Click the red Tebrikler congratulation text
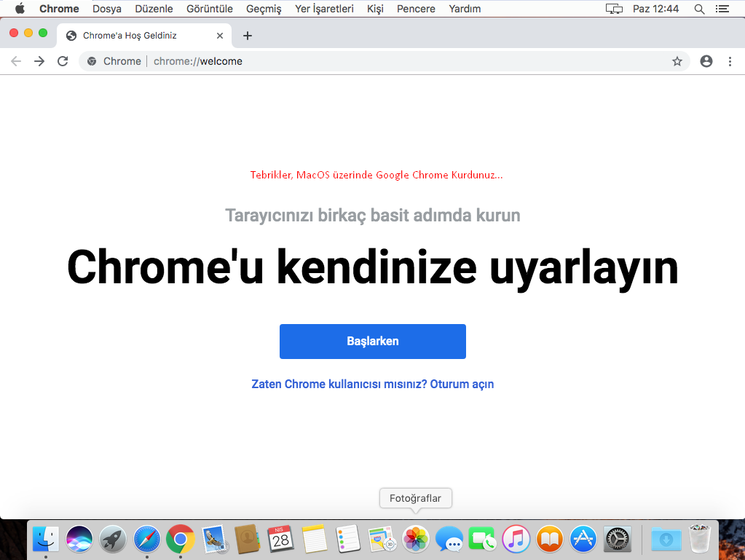The width and height of the screenshot is (745, 560). [x=377, y=175]
